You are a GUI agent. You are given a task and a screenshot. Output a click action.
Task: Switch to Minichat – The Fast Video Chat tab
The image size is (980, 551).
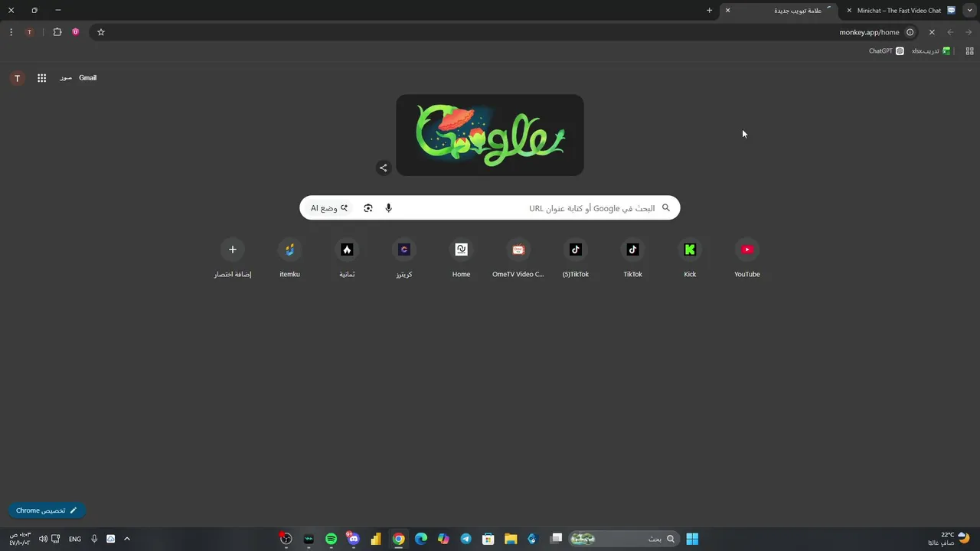click(x=900, y=11)
